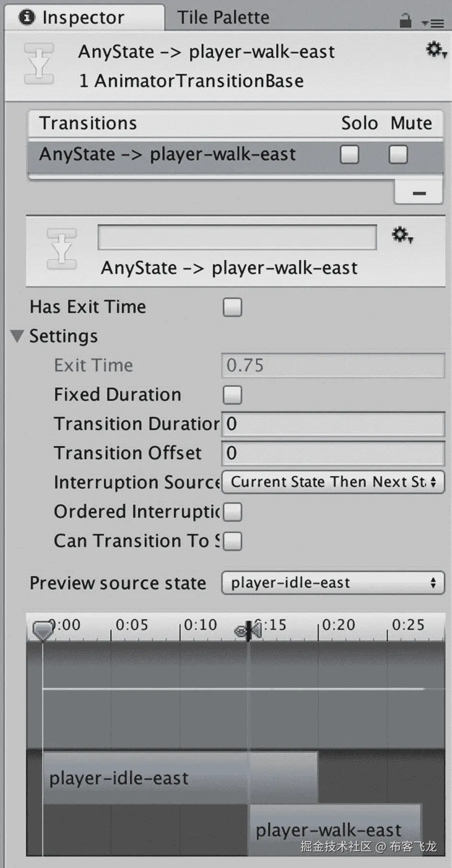Image resolution: width=452 pixels, height=868 pixels.
Task: Select the player-walk-east timeline clip
Action: click(335, 830)
